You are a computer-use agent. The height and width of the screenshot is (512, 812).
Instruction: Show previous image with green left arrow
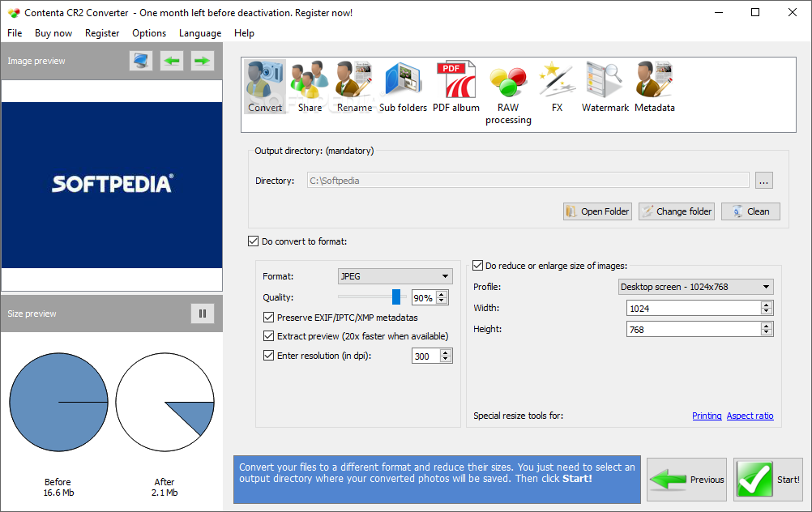(x=172, y=61)
